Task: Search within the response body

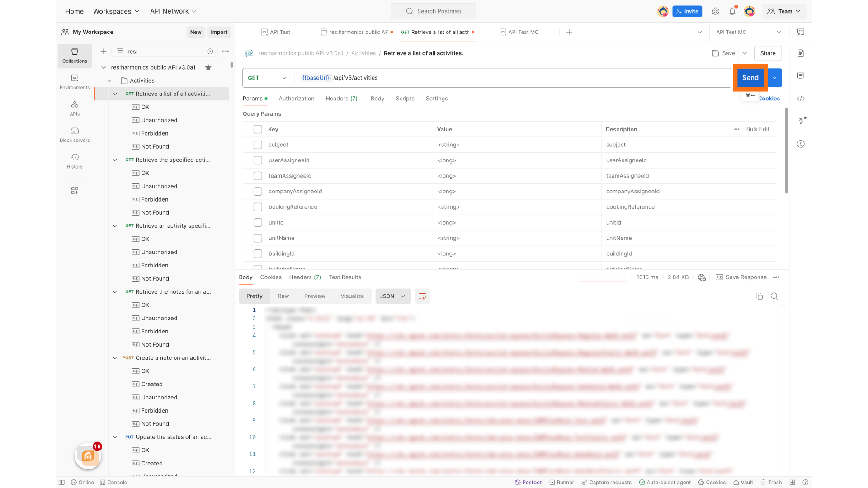Action: pos(774,296)
